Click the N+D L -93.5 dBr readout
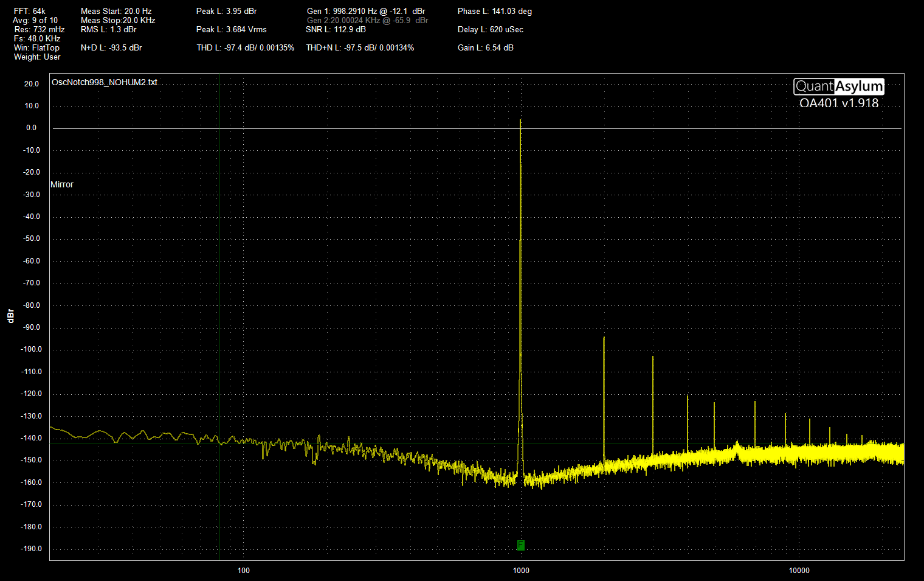This screenshot has width=924, height=581. pos(111,47)
